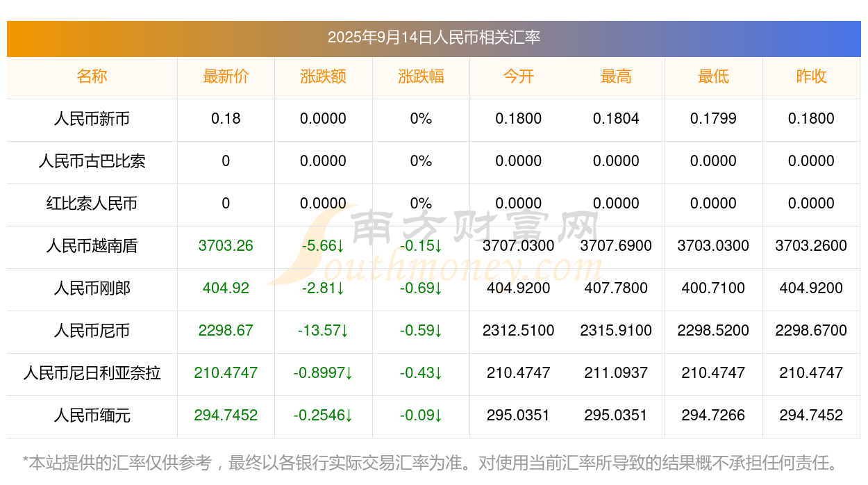Click latest price 0.18 for 人民币新币
The image size is (868, 485).
pos(226,119)
